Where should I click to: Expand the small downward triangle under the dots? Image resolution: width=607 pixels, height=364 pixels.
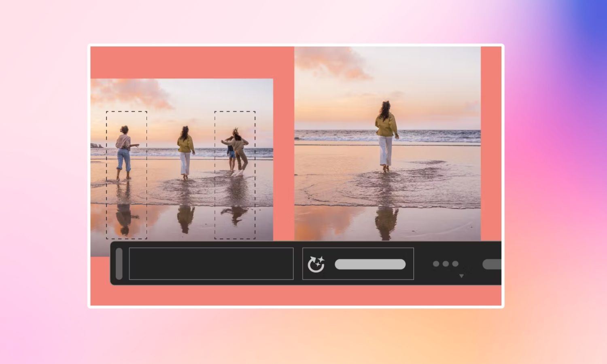pyautogui.click(x=461, y=276)
